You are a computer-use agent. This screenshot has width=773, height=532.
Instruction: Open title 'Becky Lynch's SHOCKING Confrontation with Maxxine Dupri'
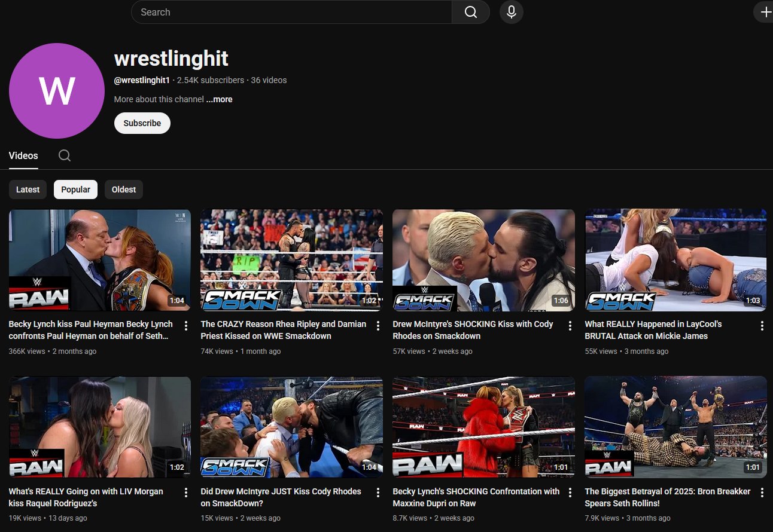tap(476, 497)
